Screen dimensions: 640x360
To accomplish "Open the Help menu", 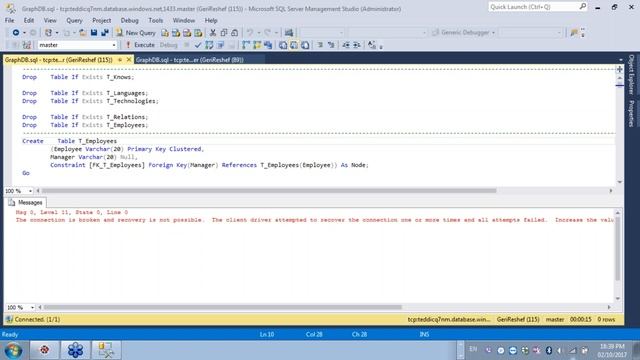I will click(211, 20).
